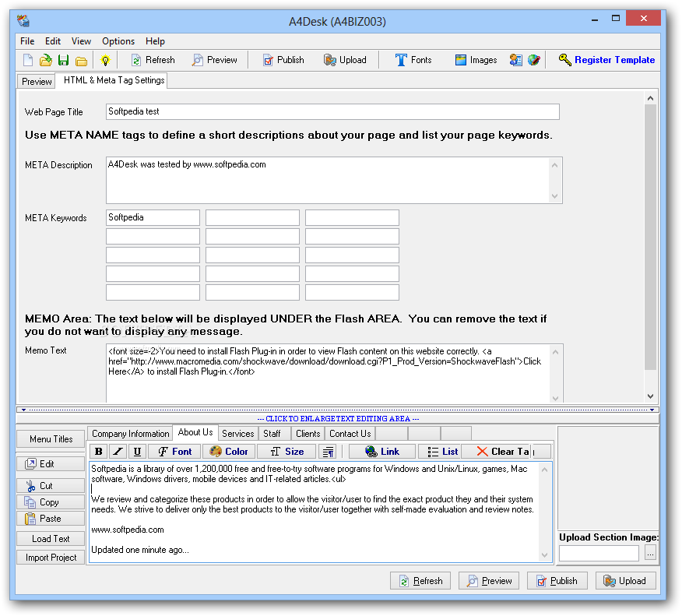Open the Options menu
This screenshot has width=682, height=616.
pyautogui.click(x=118, y=41)
